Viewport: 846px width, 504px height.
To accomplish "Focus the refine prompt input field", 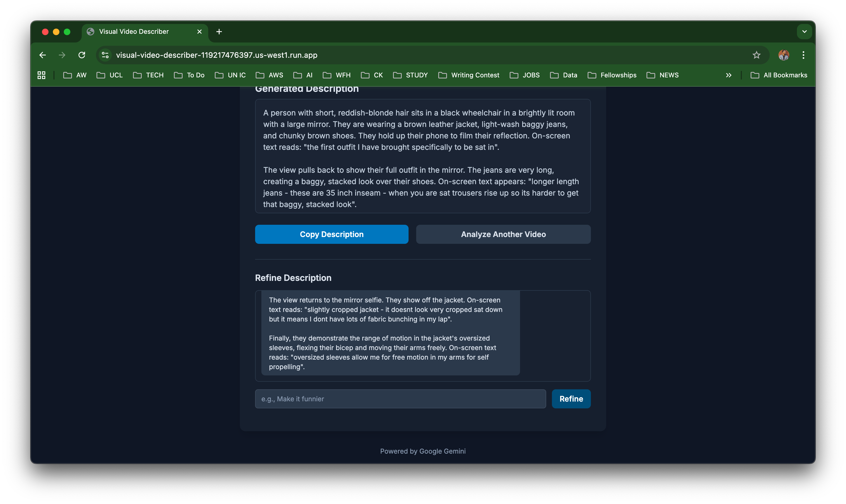I will coord(400,399).
